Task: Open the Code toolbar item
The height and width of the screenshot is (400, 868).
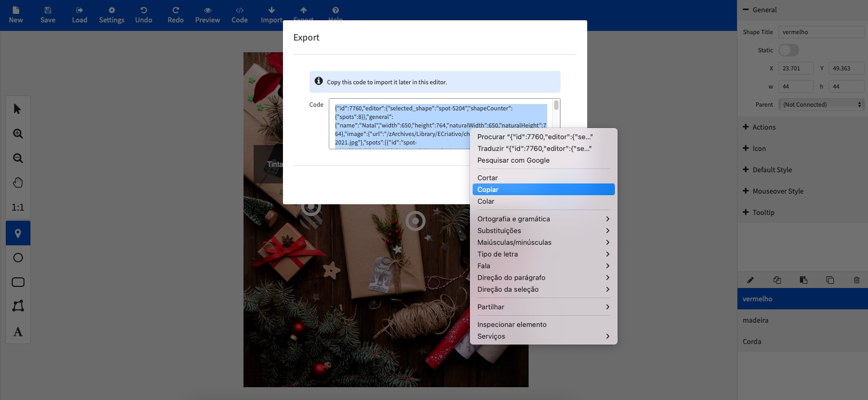Action: click(x=239, y=15)
